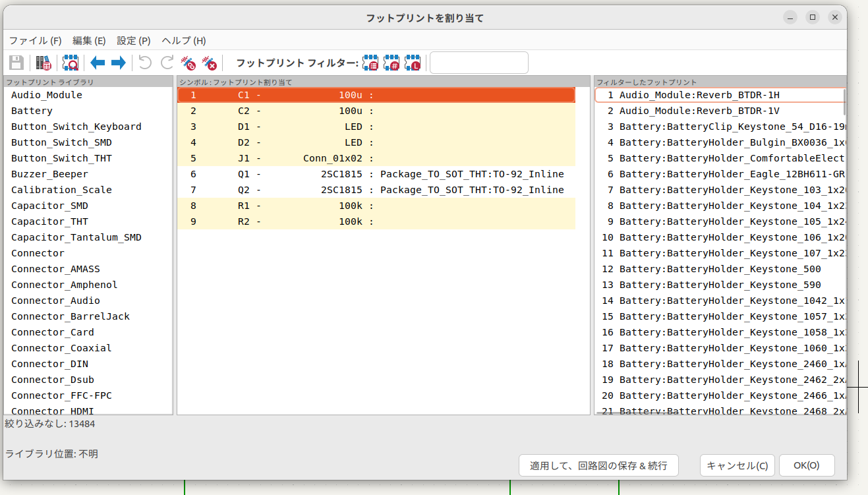
Task: Go to previous unassigned symbol with left arrow
Action: (98, 63)
